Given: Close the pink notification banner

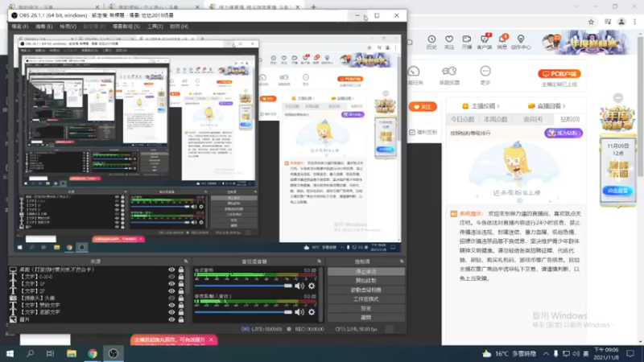Looking at the screenshot, I should point(211,339).
